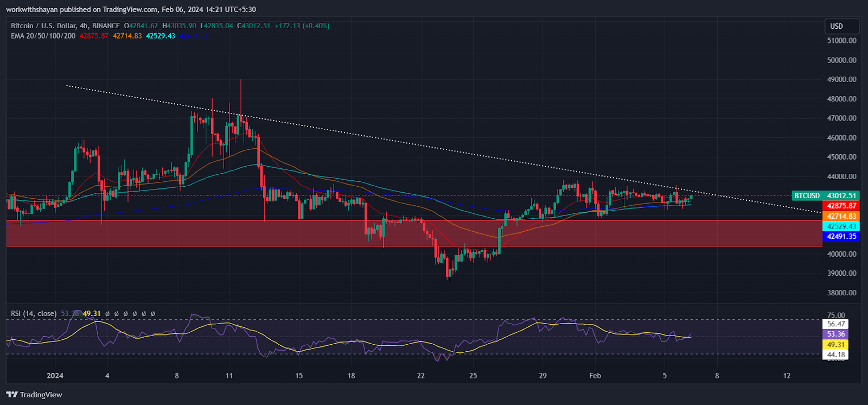Screen dimensions: 868x405
Task: Click date 29 on the time axis
Action: (543, 376)
